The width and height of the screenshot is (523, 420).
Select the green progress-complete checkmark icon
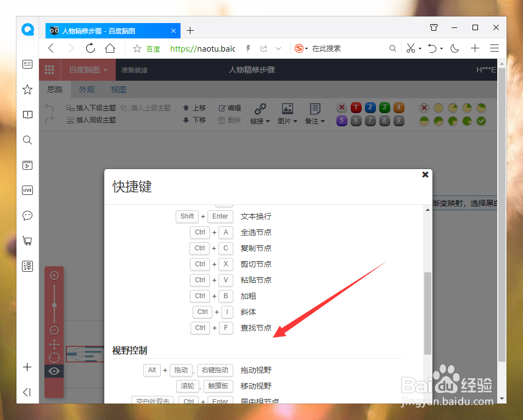pos(481,120)
